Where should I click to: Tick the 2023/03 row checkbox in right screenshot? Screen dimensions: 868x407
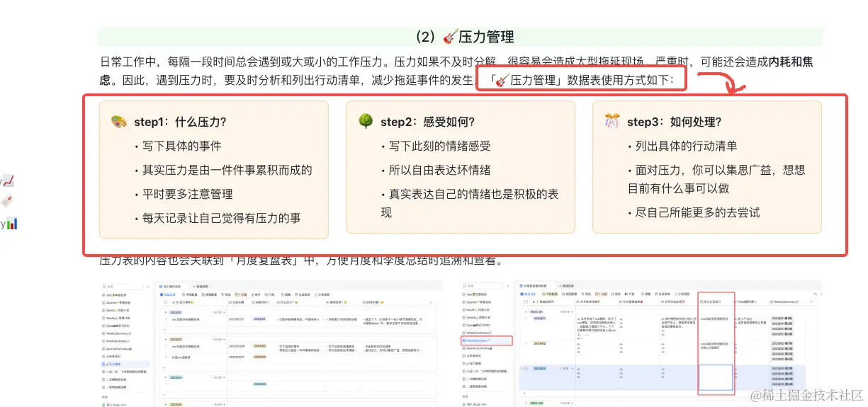click(526, 369)
